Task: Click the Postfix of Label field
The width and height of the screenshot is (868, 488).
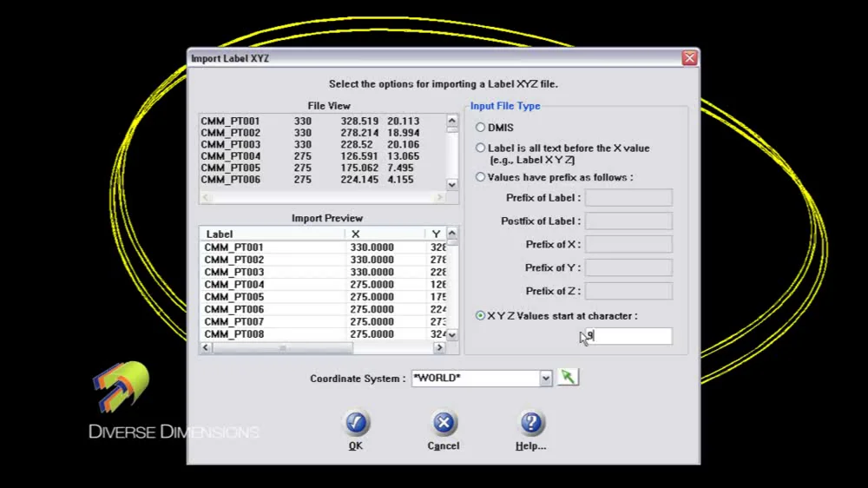Action: pos(628,221)
